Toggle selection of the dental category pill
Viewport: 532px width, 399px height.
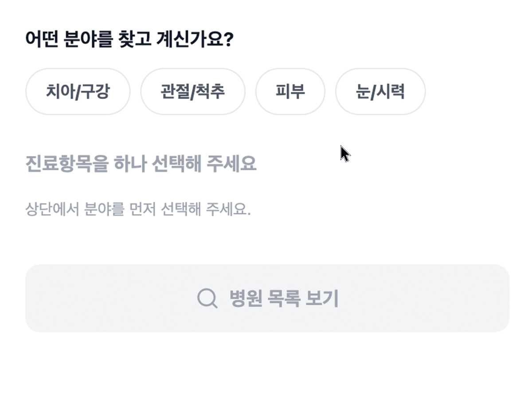[x=78, y=91]
